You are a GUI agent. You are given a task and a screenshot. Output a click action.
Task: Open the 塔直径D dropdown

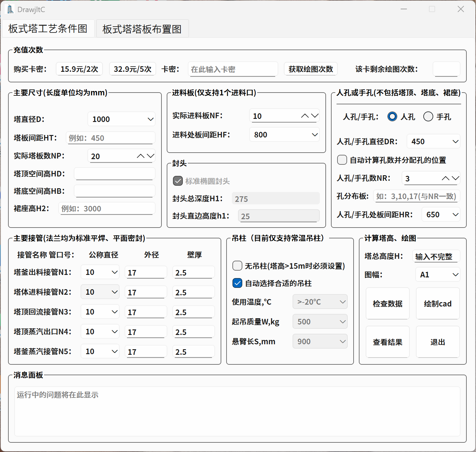click(121, 119)
